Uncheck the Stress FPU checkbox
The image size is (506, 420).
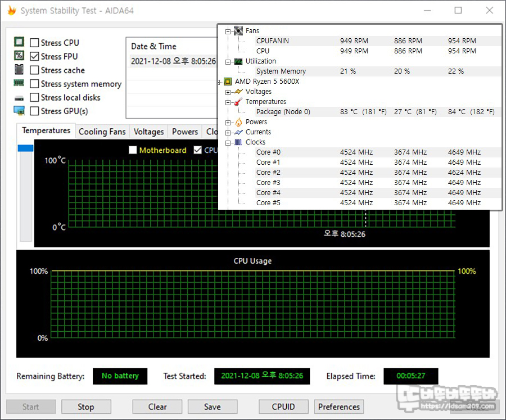[34, 56]
